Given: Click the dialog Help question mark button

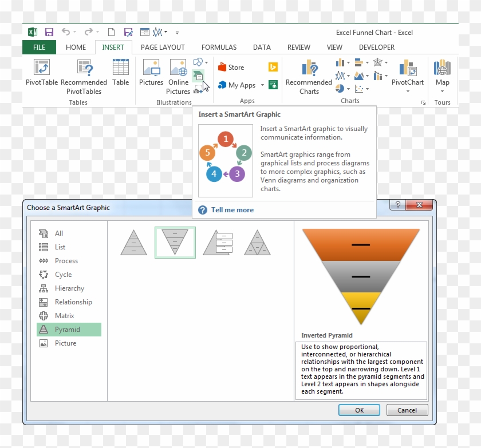Looking at the screenshot, I should (397, 205).
